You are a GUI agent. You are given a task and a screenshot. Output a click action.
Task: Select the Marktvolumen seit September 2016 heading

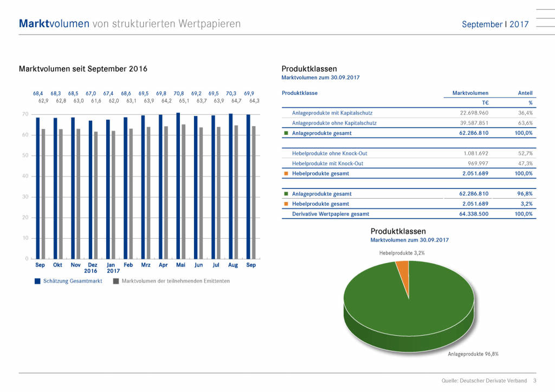pyautogui.click(x=83, y=69)
